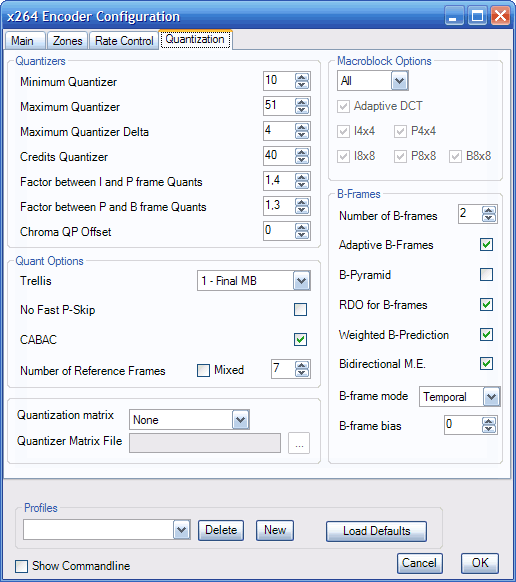516x582 pixels.
Task: Toggle Show Commandline checkbox
Action: point(22,566)
